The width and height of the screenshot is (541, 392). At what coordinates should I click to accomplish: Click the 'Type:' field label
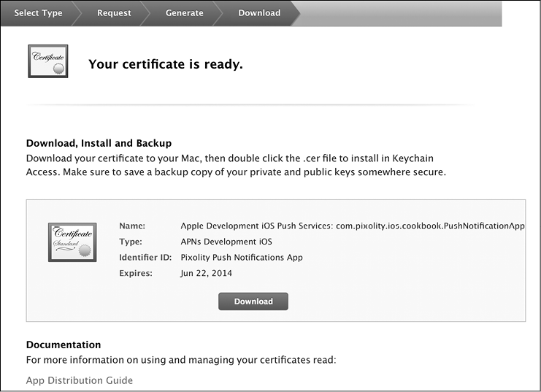(131, 242)
